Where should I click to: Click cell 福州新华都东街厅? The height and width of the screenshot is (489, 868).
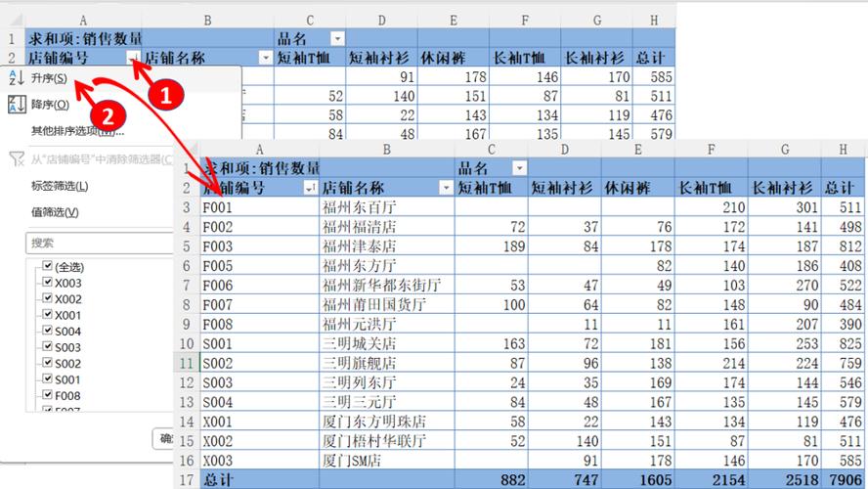[387, 286]
